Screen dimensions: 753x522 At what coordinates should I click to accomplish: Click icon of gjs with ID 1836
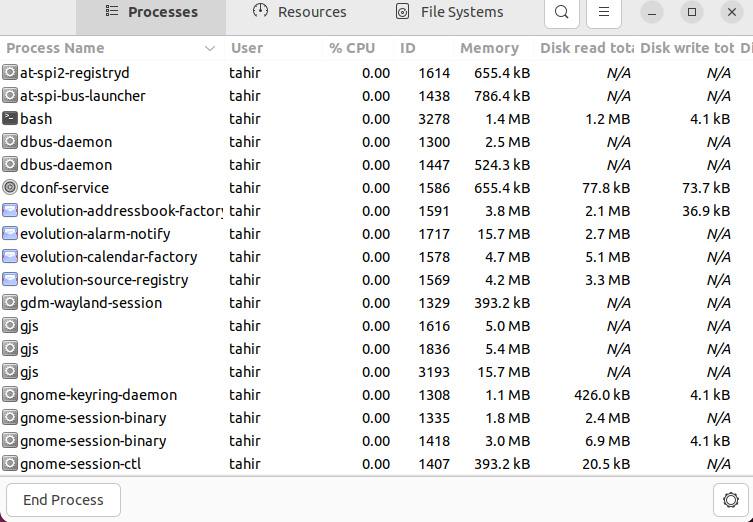click(x=10, y=349)
